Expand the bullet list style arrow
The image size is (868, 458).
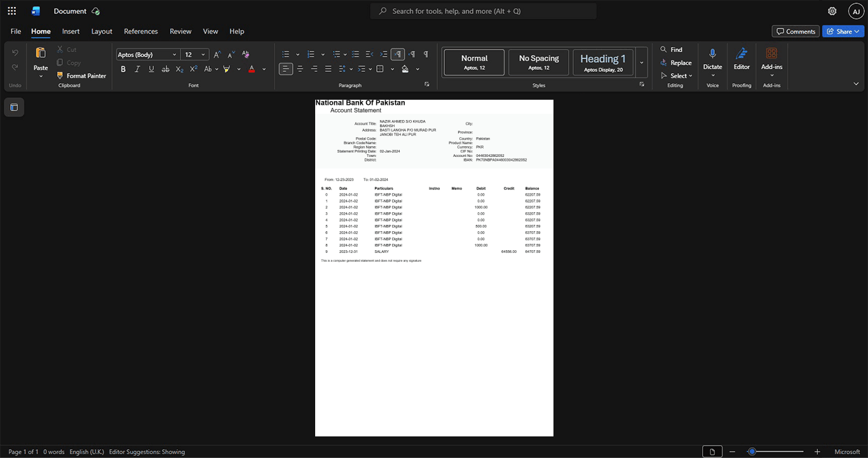click(x=297, y=55)
